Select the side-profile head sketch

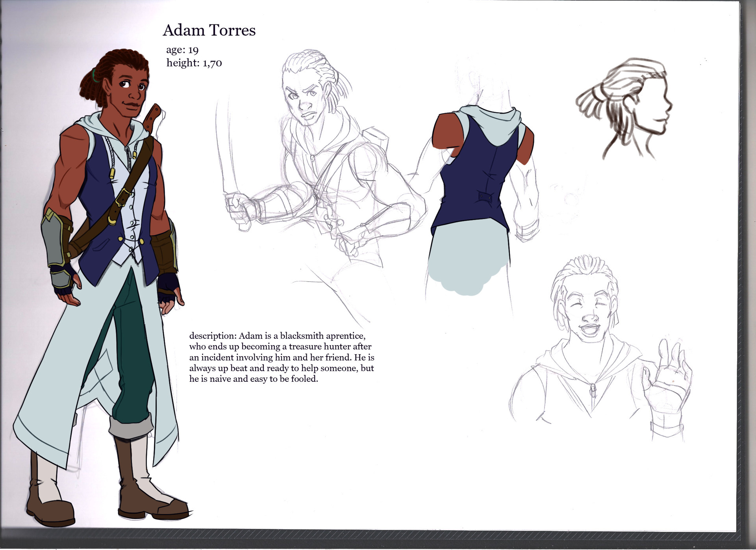pos(624,108)
